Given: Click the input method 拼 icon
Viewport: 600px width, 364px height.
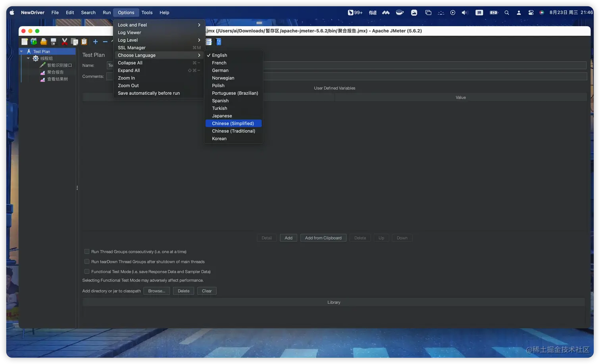Looking at the screenshot, I should (479, 12).
